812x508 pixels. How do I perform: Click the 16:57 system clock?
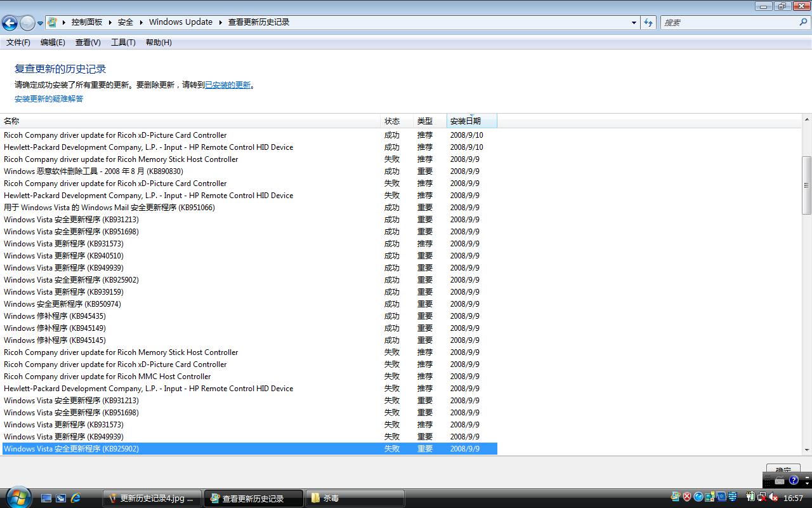[793, 498]
